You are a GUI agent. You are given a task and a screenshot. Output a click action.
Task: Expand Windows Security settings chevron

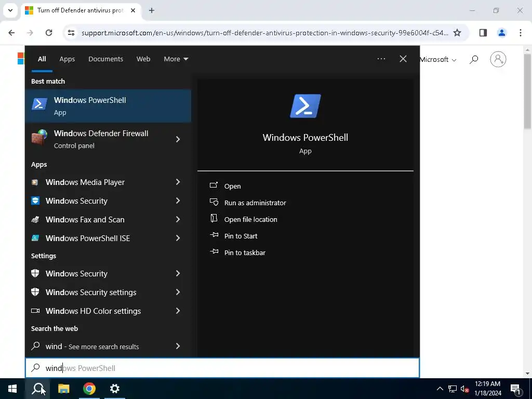[x=178, y=292]
